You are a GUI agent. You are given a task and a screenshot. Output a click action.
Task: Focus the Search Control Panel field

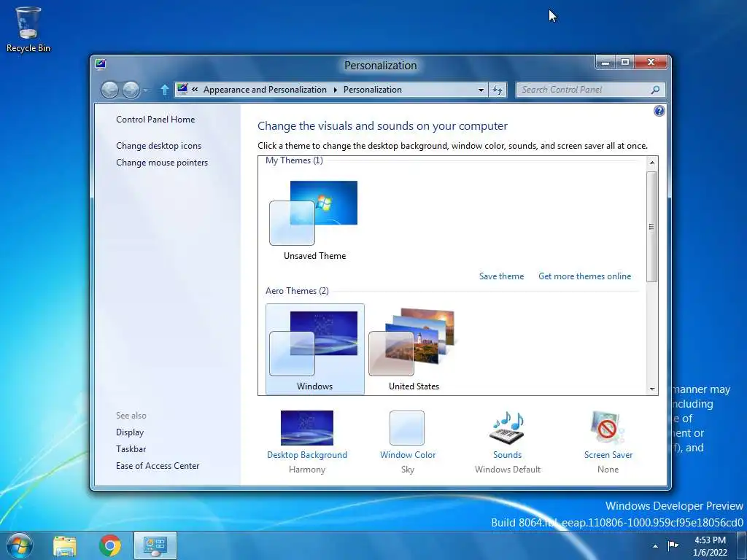pos(590,90)
